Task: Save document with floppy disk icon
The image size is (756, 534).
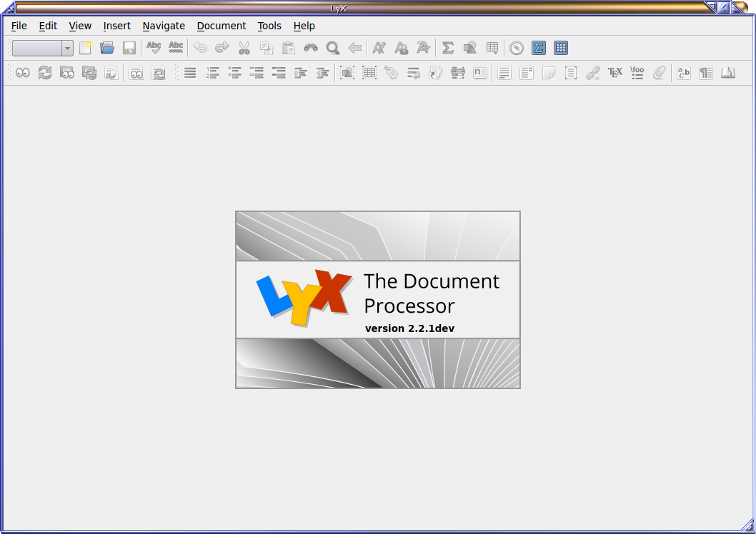Action: pos(129,48)
